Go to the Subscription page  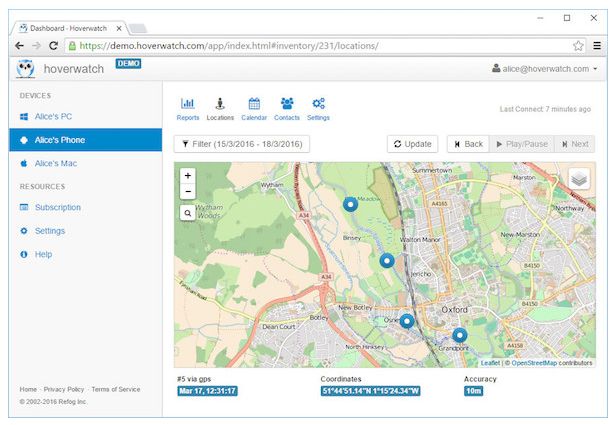[x=57, y=207]
